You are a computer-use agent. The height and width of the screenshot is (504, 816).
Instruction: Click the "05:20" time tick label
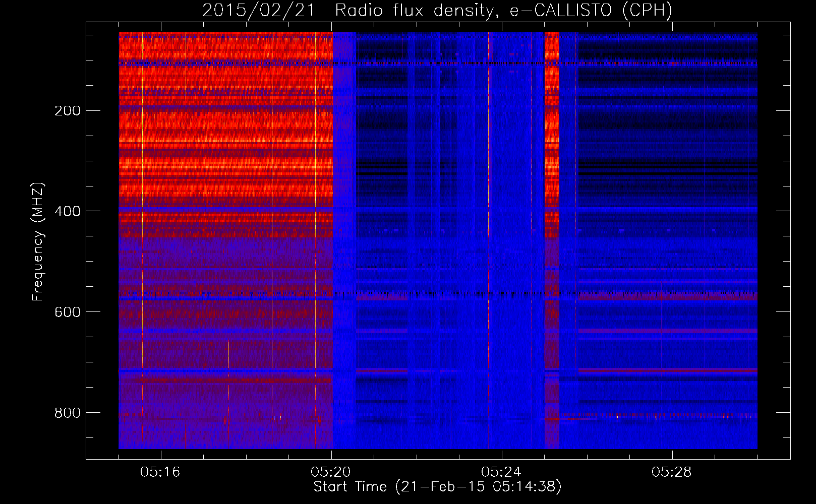331,472
